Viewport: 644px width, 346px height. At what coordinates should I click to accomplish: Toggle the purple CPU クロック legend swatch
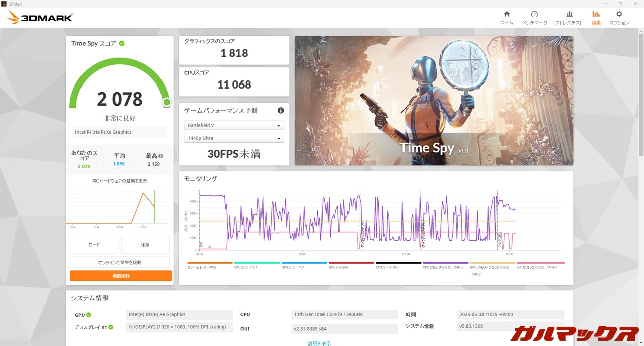coord(445,263)
